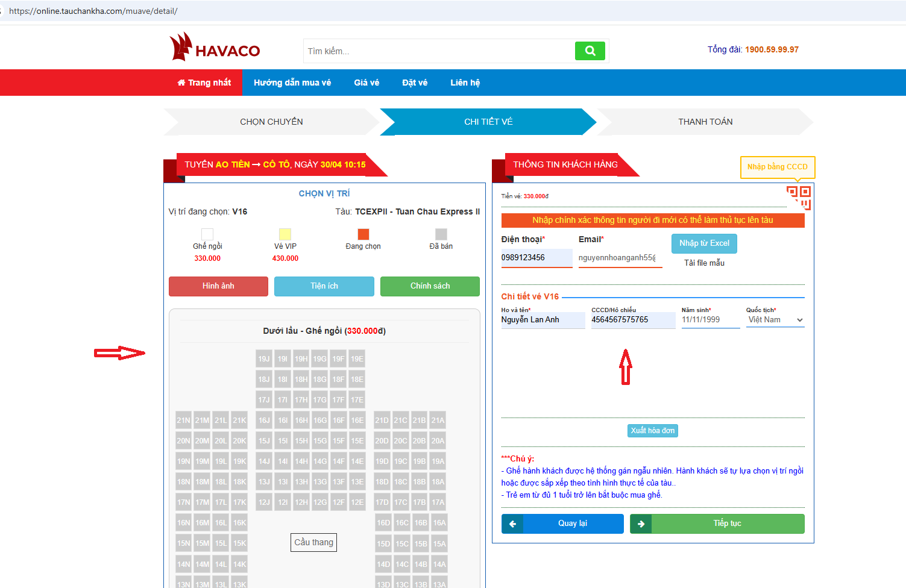This screenshot has height=588, width=906.
Task: Select seat 21N on the seat map
Action: [x=183, y=421]
